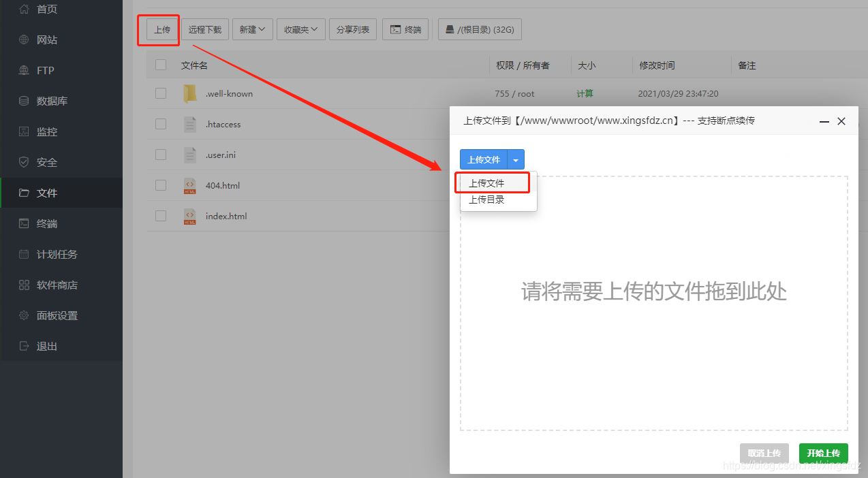The image size is (868, 478).
Task: Click the .htaccess file icon
Action: [x=190, y=125]
